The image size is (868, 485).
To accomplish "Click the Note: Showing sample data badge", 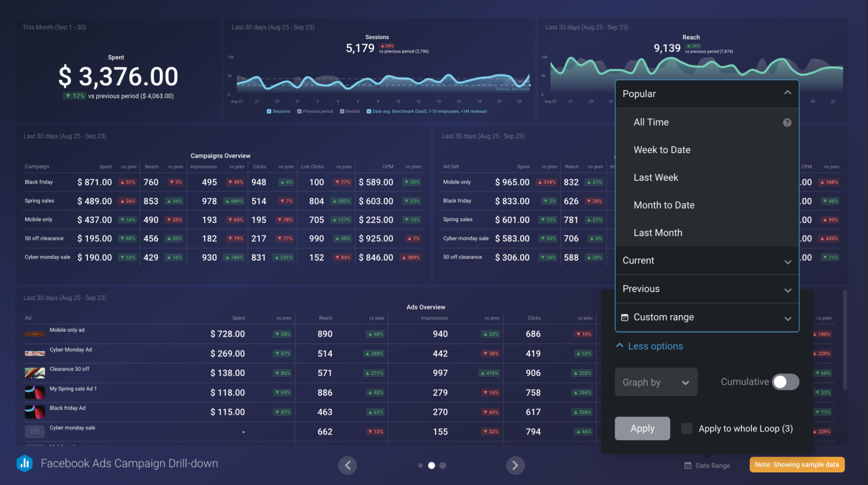I will (x=797, y=464).
